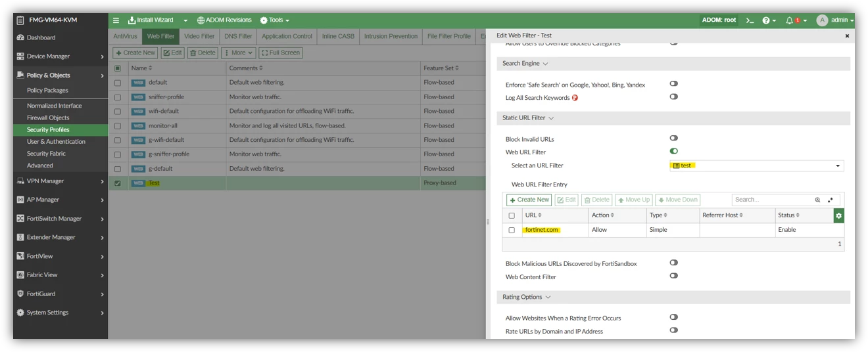Switch to the DNS Filter tab
This screenshot has width=868, height=352.
click(238, 36)
